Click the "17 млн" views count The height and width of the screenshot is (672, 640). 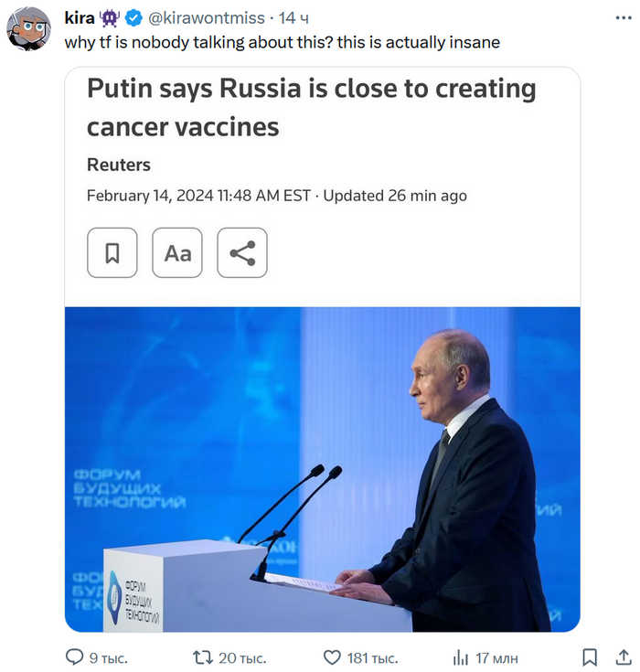click(x=497, y=657)
